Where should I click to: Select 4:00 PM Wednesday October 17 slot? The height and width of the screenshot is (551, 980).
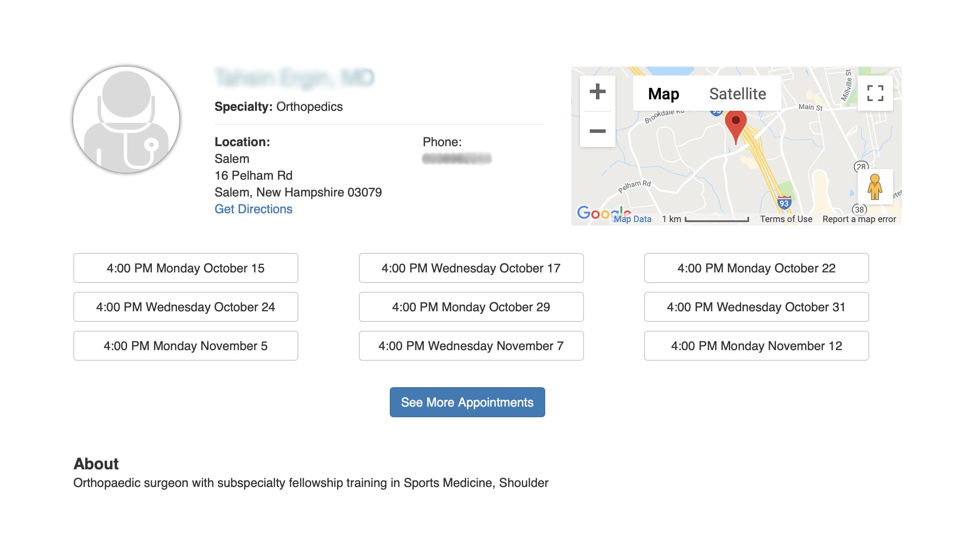pos(471,268)
